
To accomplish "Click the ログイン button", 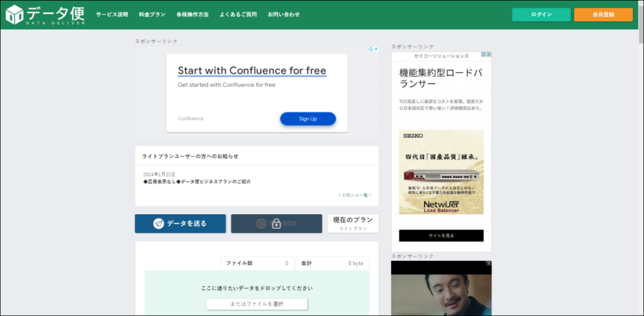I will [541, 14].
